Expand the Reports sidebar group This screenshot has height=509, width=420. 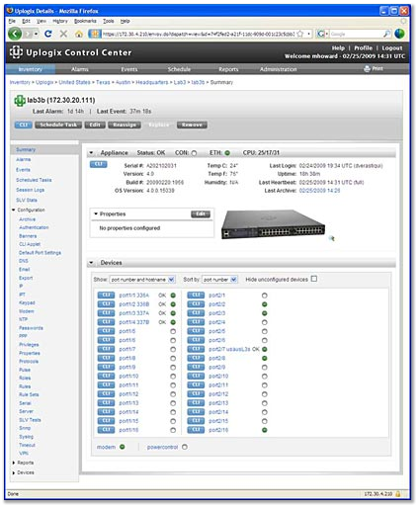(x=14, y=463)
